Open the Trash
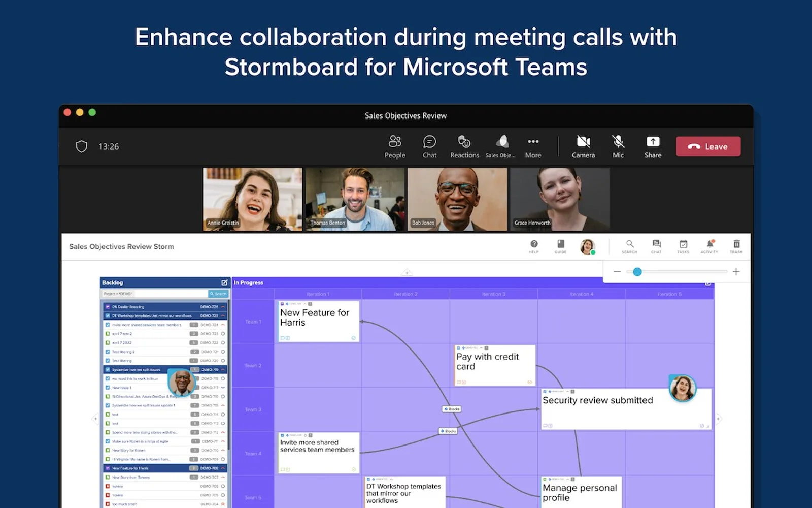This screenshot has height=508, width=812. 736,246
